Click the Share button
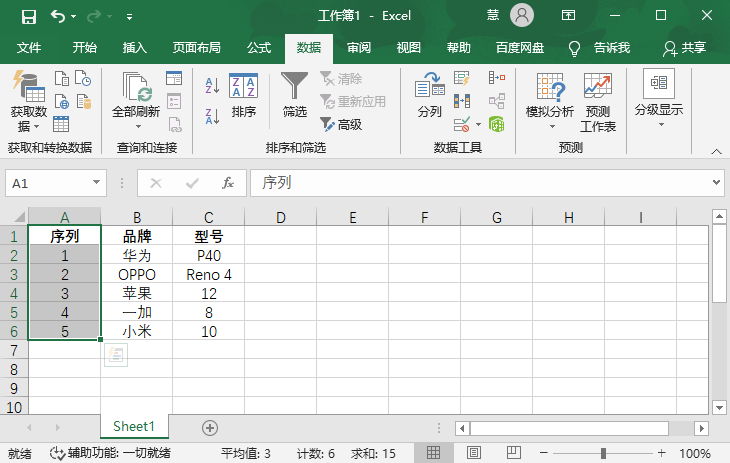 [x=685, y=48]
